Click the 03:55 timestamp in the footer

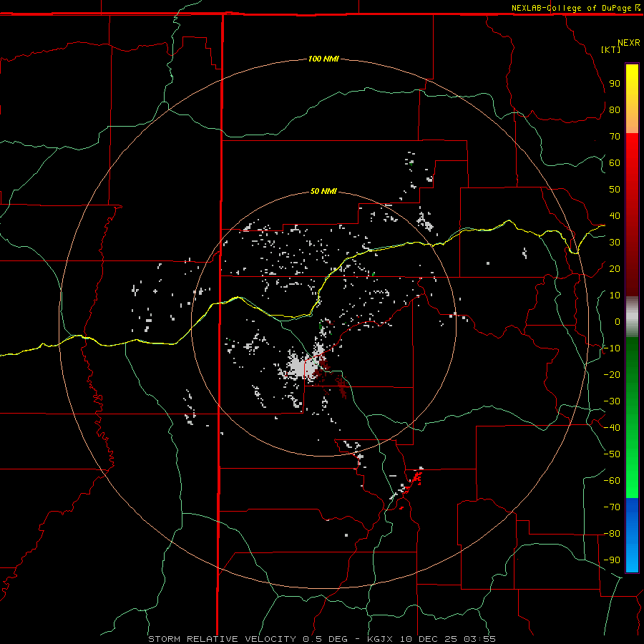(x=479, y=639)
